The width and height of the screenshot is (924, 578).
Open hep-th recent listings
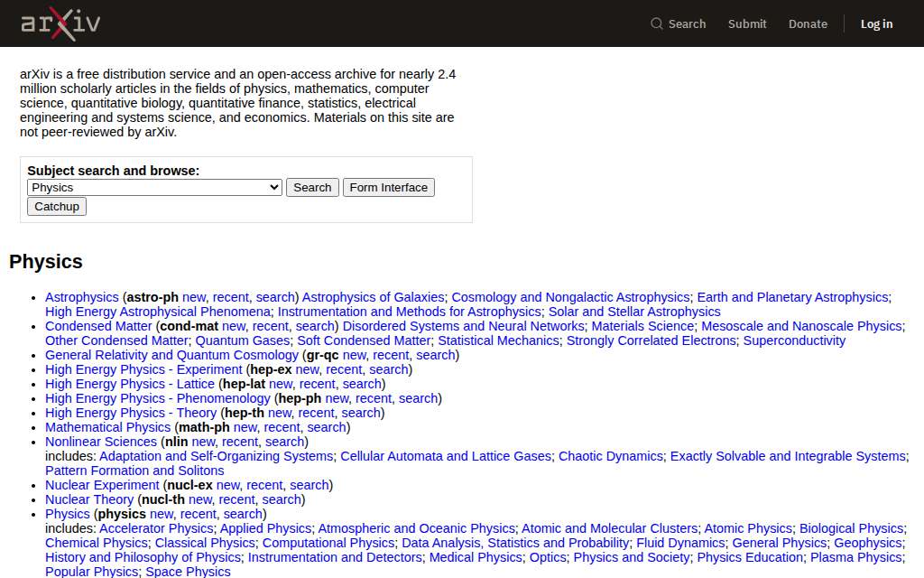(317, 413)
